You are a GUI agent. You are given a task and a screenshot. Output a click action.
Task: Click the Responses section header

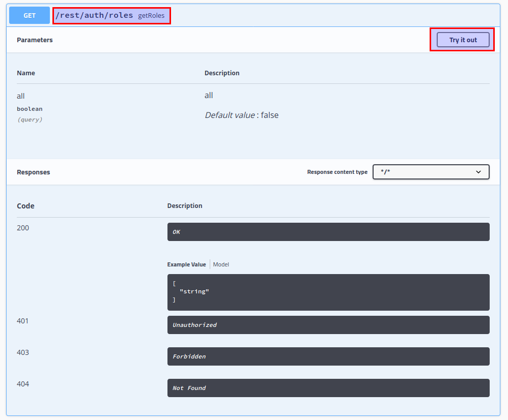coord(34,172)
